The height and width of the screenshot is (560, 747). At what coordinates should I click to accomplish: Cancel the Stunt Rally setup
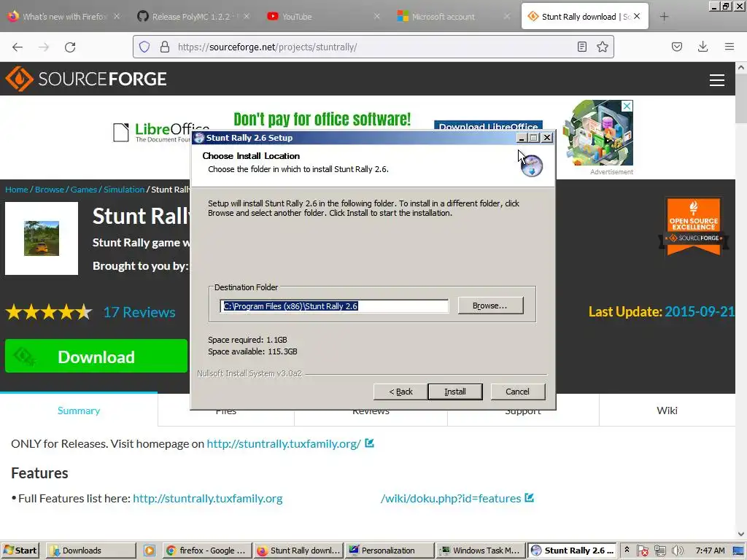coord(517,392)
